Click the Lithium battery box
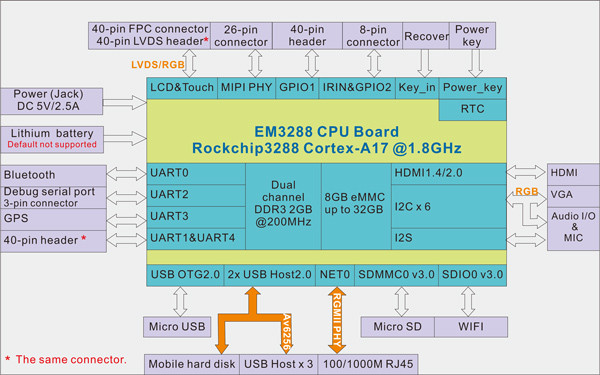 52,139
